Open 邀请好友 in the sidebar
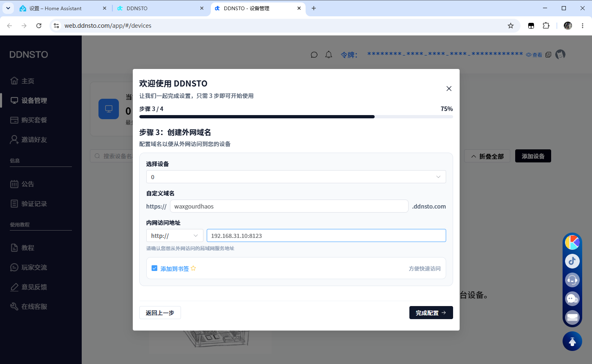 (x=29, y=140)
